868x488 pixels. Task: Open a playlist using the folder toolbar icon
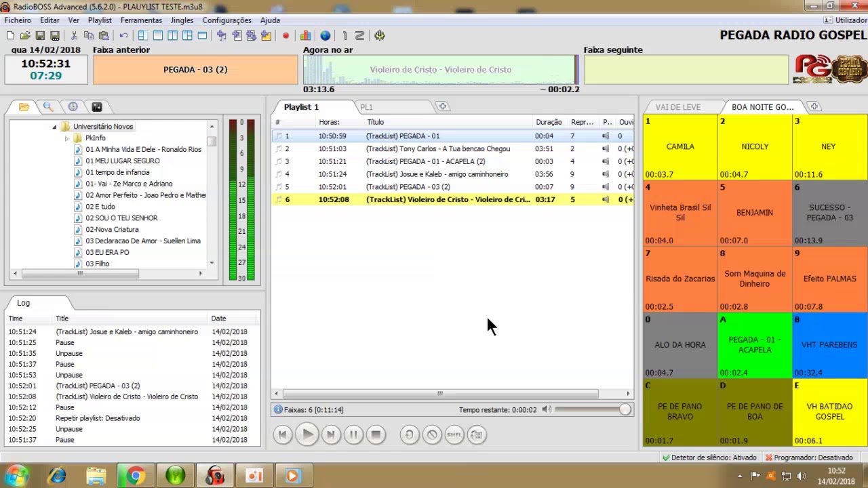pos(25,36)
